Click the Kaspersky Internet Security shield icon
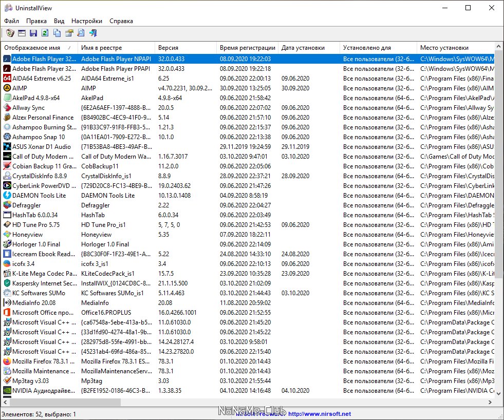504x420 pixels. (7, 283)
